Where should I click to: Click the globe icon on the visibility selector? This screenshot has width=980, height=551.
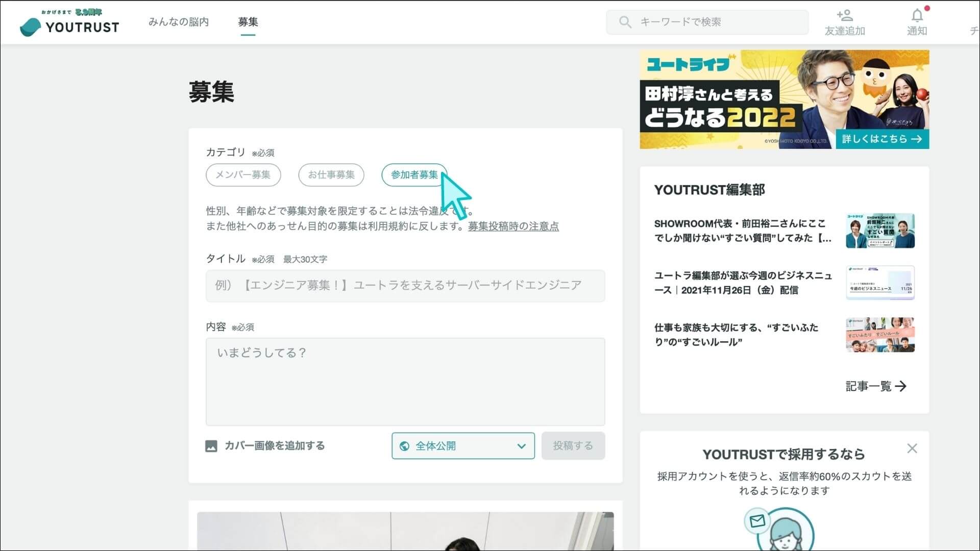coord(405,445)
